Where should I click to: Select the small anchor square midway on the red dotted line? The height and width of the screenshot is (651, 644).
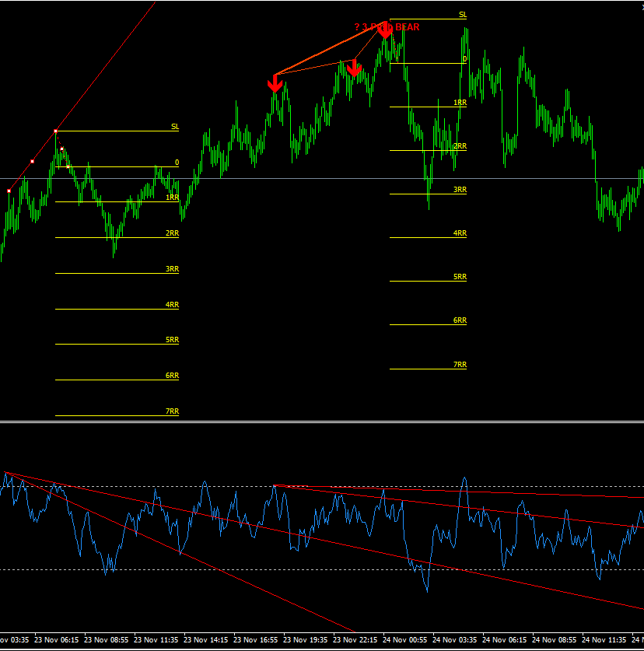point(62,149)
